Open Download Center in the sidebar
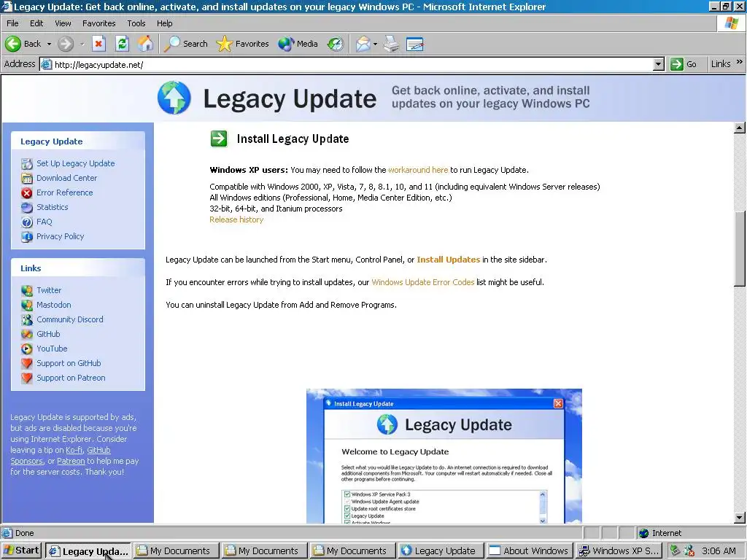This screenshot has width=747, height=560. (66, 178)
